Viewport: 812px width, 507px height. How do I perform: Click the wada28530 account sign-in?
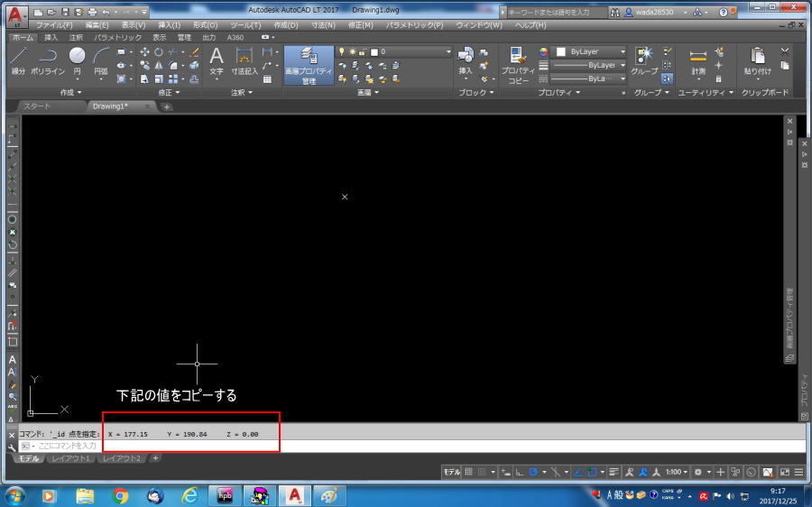[655, 12]
